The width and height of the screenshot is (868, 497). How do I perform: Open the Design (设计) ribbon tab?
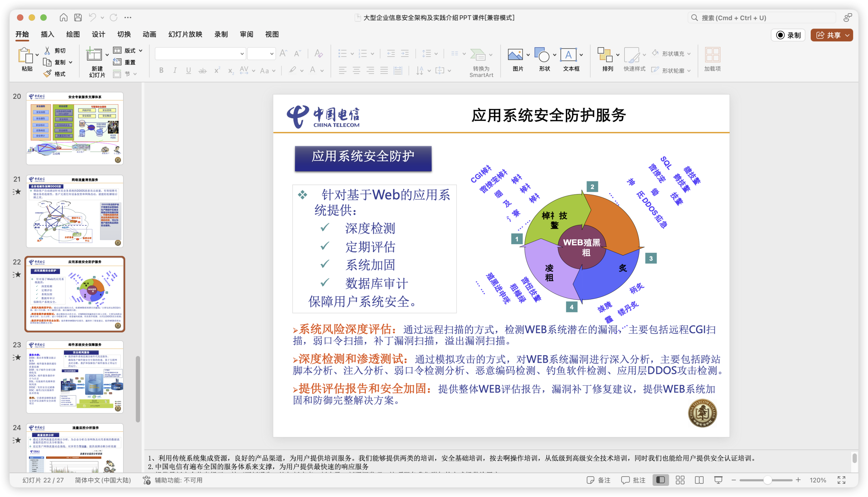point(98,34)
